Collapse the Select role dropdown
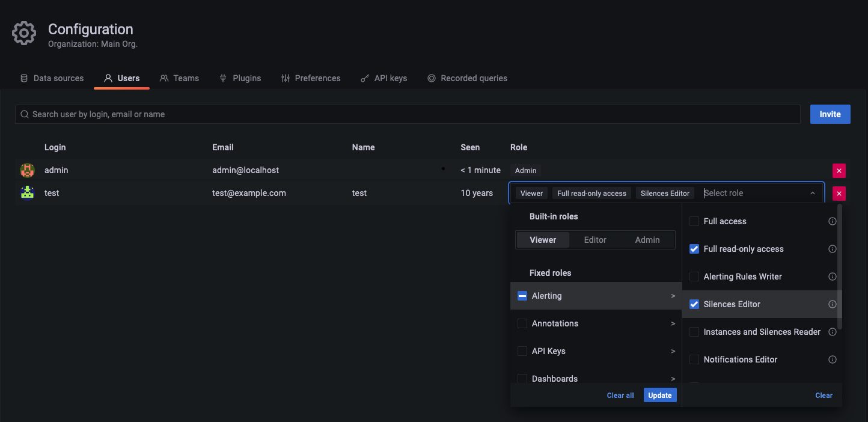This screenshot has height=422, width=868. [813, 192]
